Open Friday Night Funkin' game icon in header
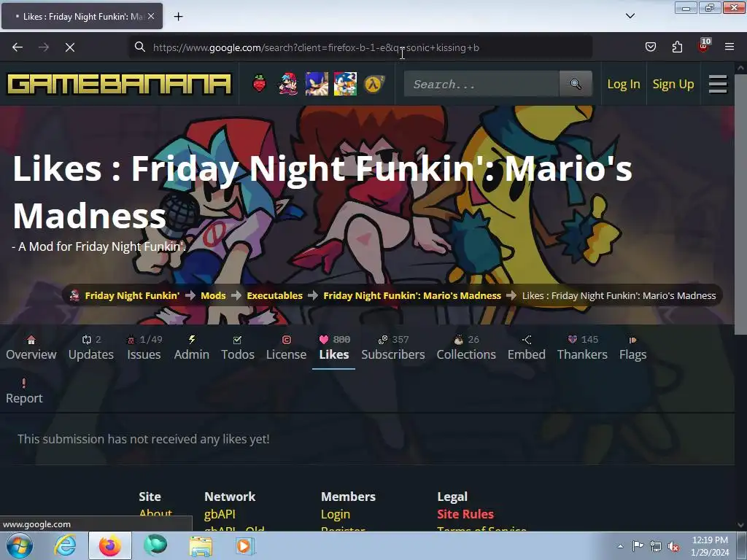This screenshot has height=560, width=747. tap(287, 84)
